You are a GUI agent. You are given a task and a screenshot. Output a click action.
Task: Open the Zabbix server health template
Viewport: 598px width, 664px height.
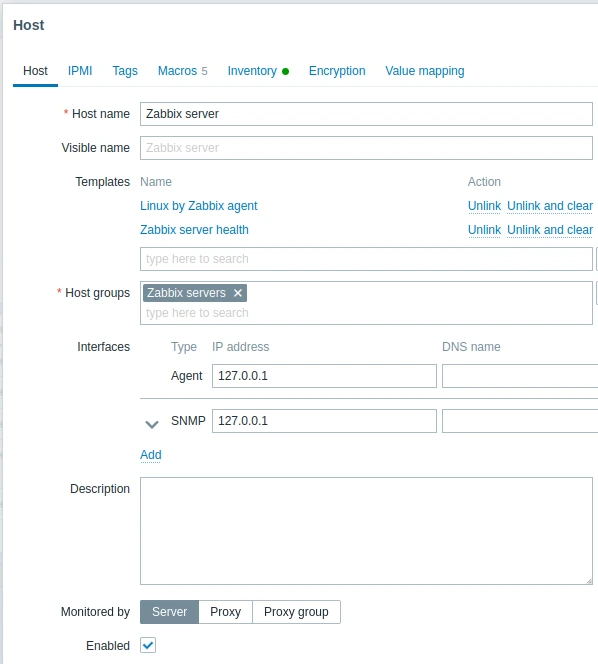pyautogui.click(x=194, y=230)
